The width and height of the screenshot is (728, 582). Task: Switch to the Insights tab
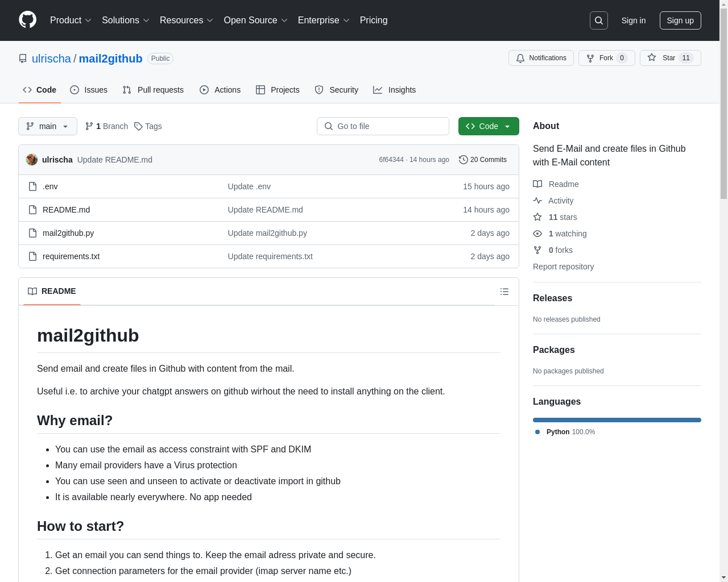[395, 90]
